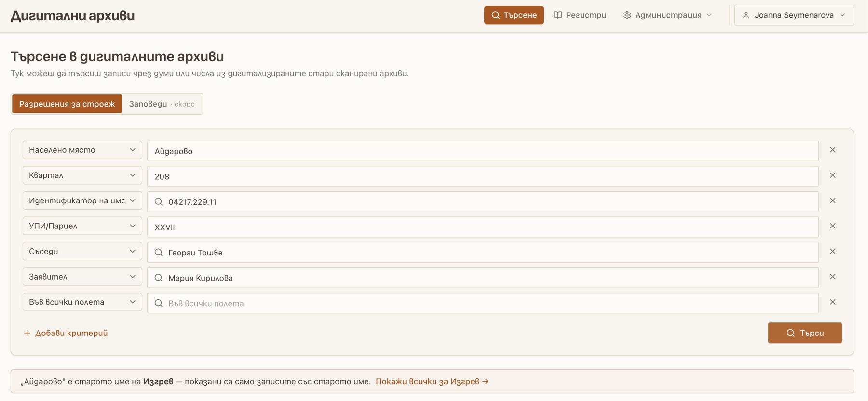Viewport: 868px width, 401px height.
Task: Focus the field with Мария Кирилова
Action: pyautogui.click(x=483, y=278)
